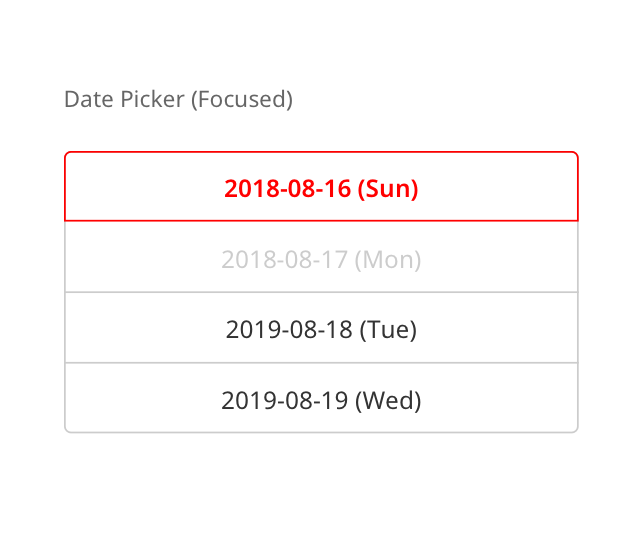Tap the "(Tue)" weekday text

coord(387,330)
